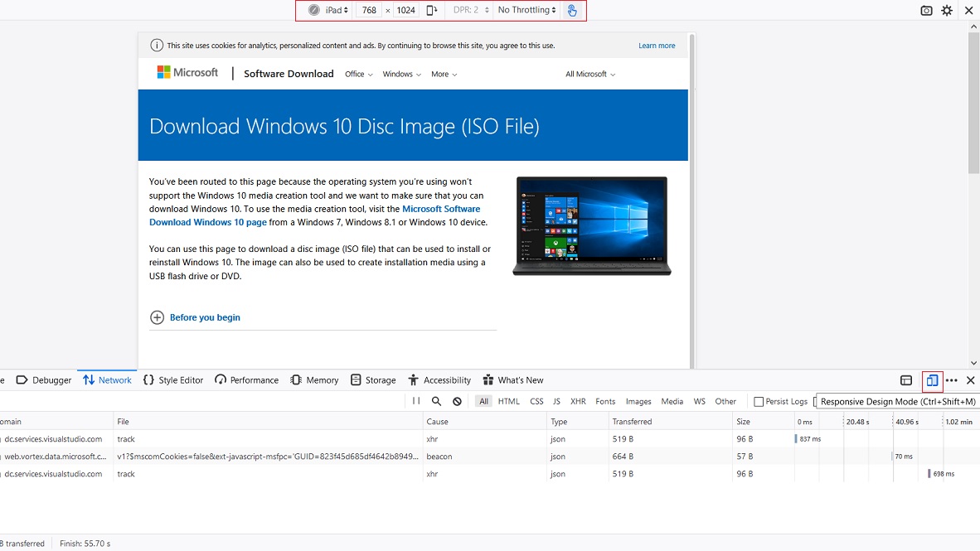Image resolution: width=980 pixels, height=551 pixels.
Task: Sort by Transferred column header
Action: coord(670,422)
